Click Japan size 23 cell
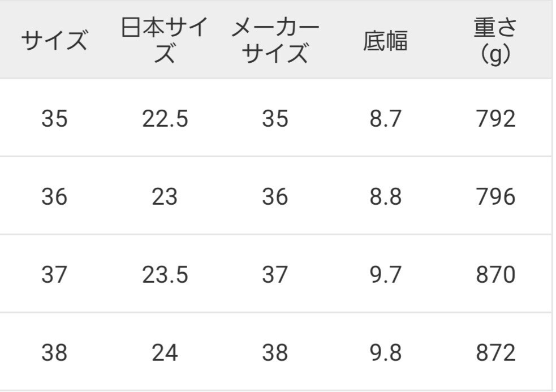This screenshot has width=556, height=392. point(165,196)
